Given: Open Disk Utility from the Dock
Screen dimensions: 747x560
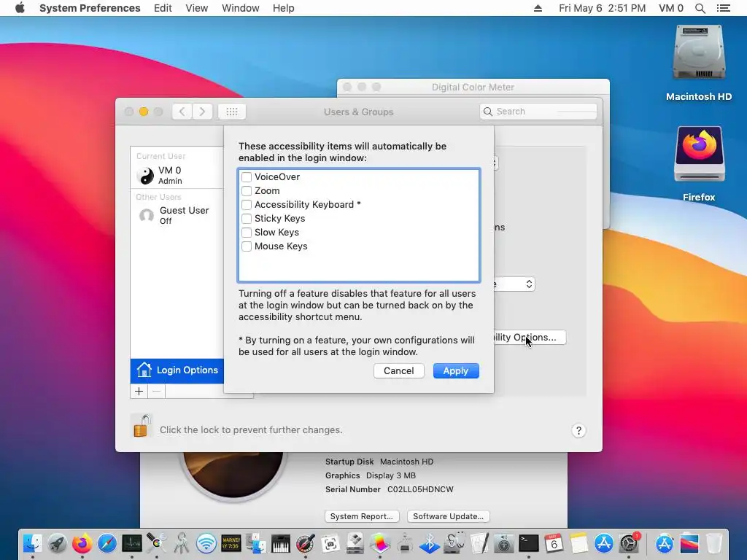Looking at the screenshot, I should [454, 543].
